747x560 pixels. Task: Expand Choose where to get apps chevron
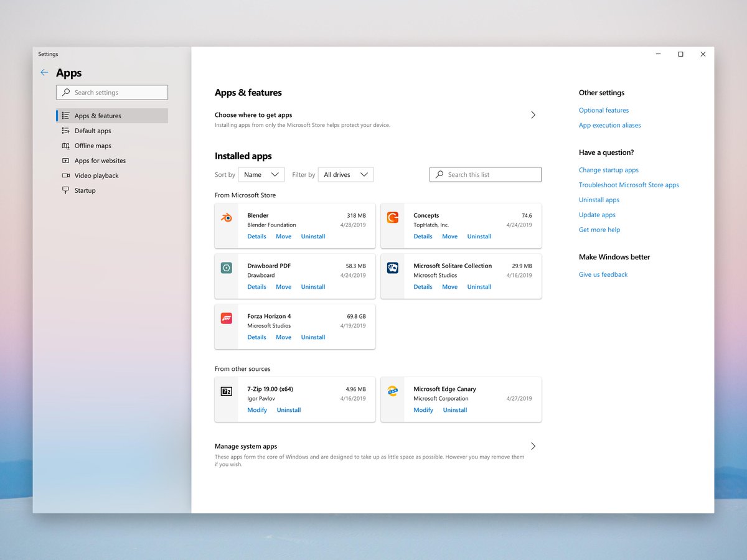coord(533,115)
